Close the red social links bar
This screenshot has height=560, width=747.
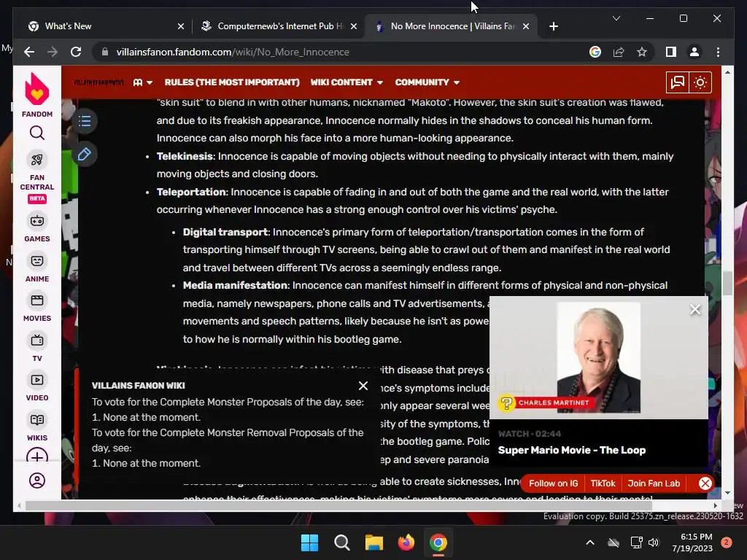coord(705,483)
